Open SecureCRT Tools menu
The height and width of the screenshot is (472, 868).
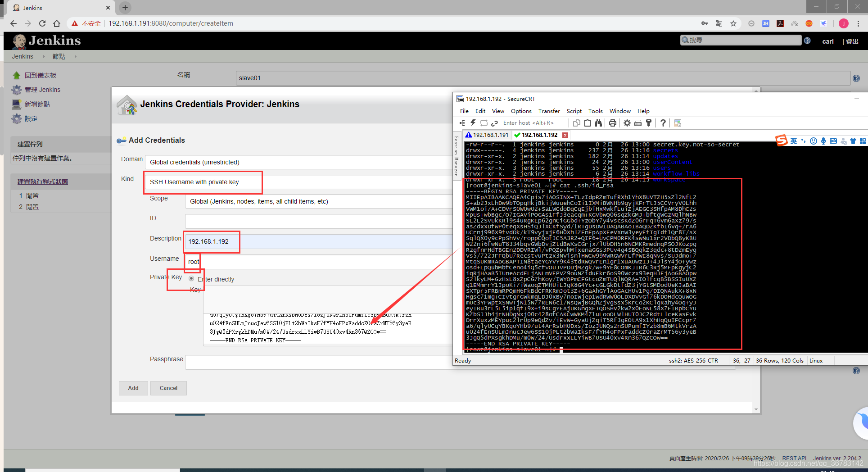595,111
